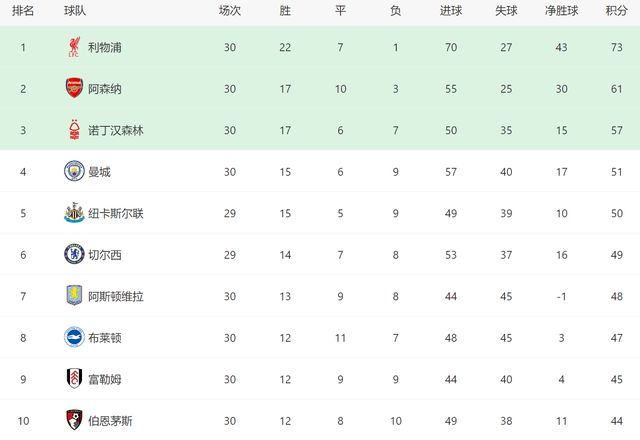Click the 进球 column header
The image size is (640, 440).
(450, 11)
